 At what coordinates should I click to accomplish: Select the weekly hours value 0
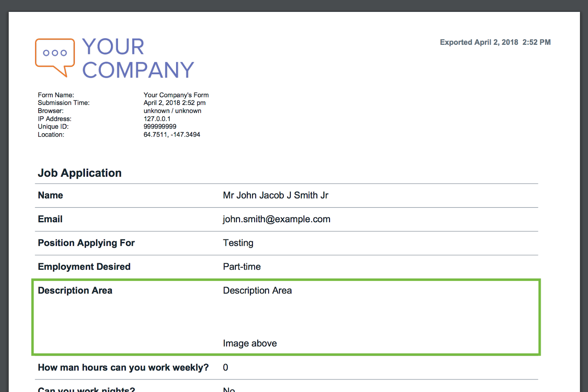click(x=226, y=367)
